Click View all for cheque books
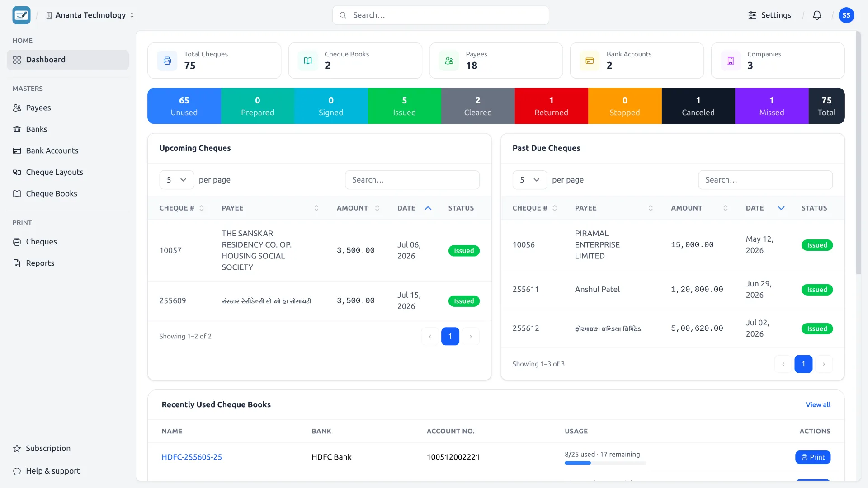The image size is (868, 488). tap(818, 405)
